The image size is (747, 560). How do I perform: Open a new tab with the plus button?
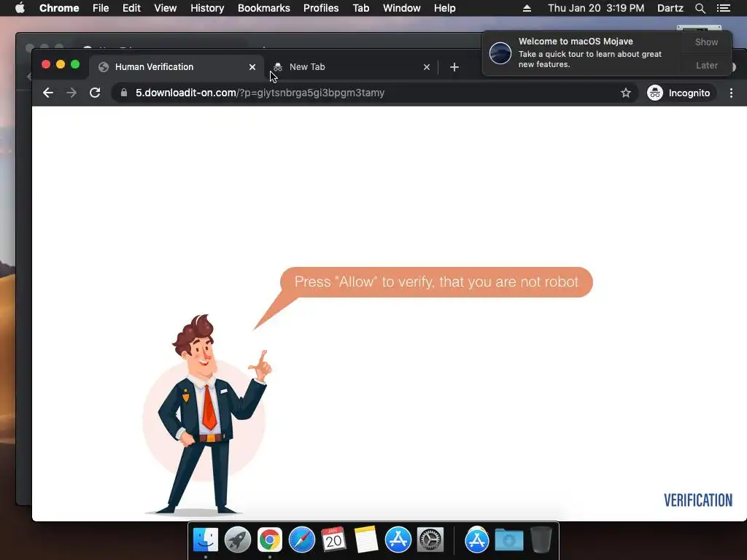[454, 67]
